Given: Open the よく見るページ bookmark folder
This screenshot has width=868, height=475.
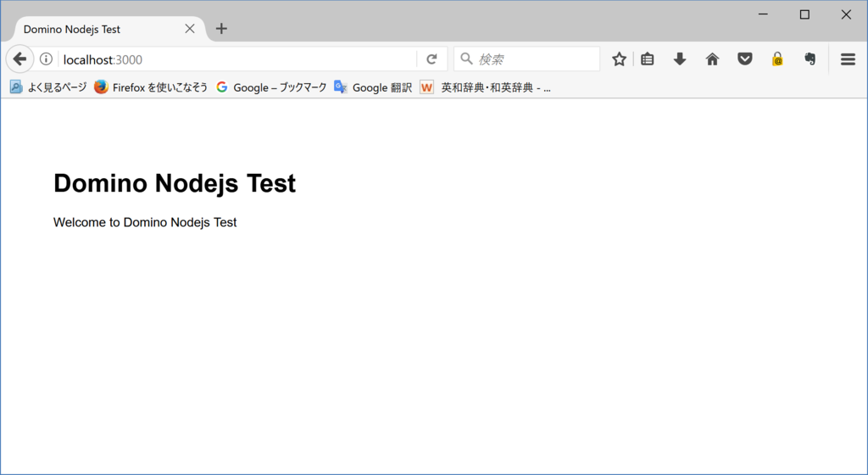Looking at the screenshot, I should point(48,87).
